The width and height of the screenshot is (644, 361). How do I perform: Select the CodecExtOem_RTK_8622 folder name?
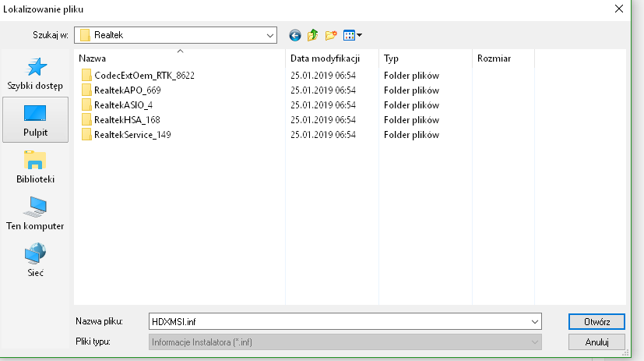click(x=144, y=76)
